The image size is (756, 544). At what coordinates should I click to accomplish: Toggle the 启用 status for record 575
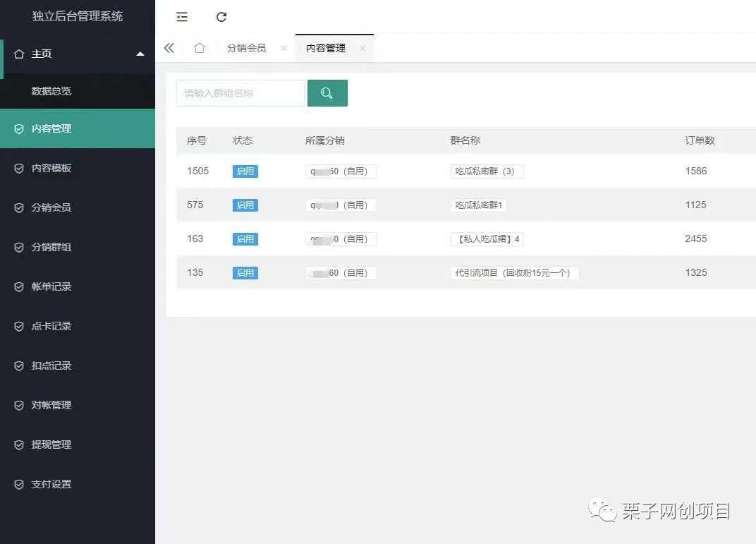pyautogui.click(x=245, y=205)
